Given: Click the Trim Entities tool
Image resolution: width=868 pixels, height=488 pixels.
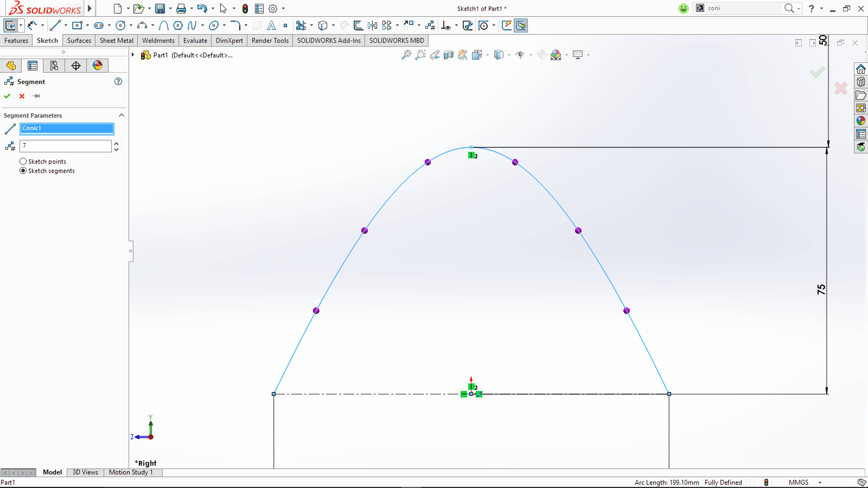Looking at the screenshot, I should 301,25.
